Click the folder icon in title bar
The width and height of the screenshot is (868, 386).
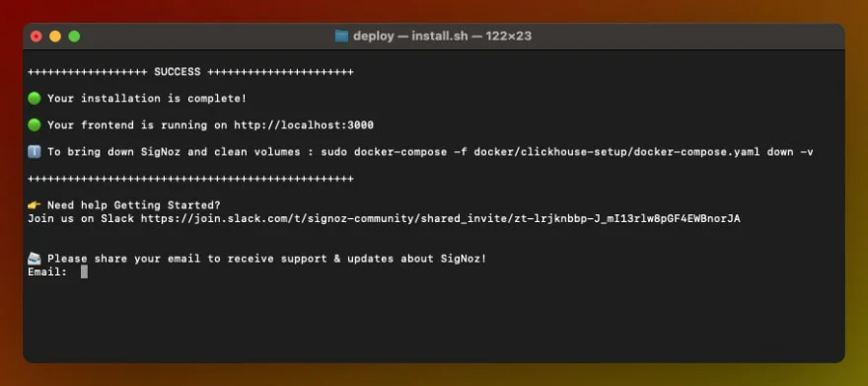341,36
